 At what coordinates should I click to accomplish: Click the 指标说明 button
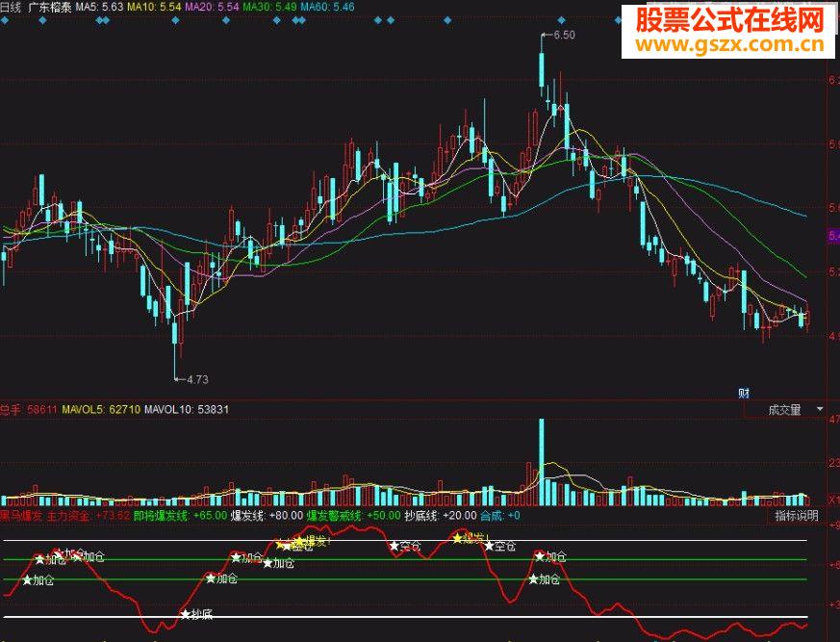point(797,516)
